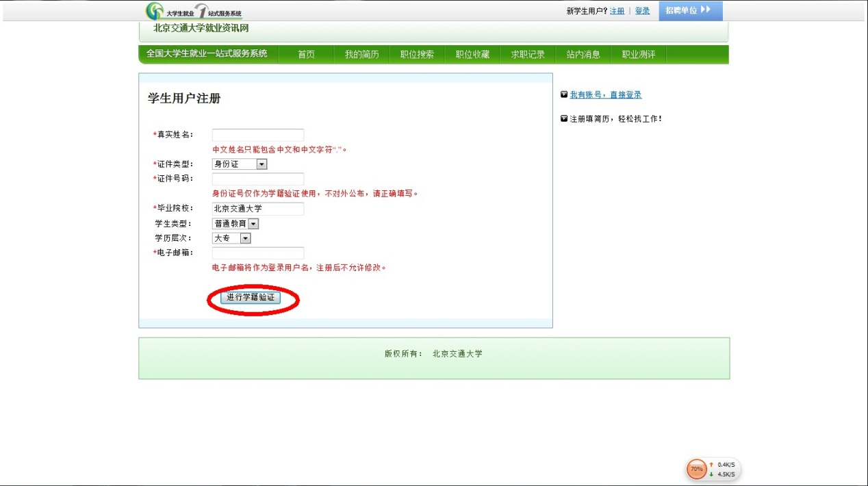This screenshot has width=868, height=486.
Task: Expand the 学生类型 dropdown
Action: coord(236,224)
